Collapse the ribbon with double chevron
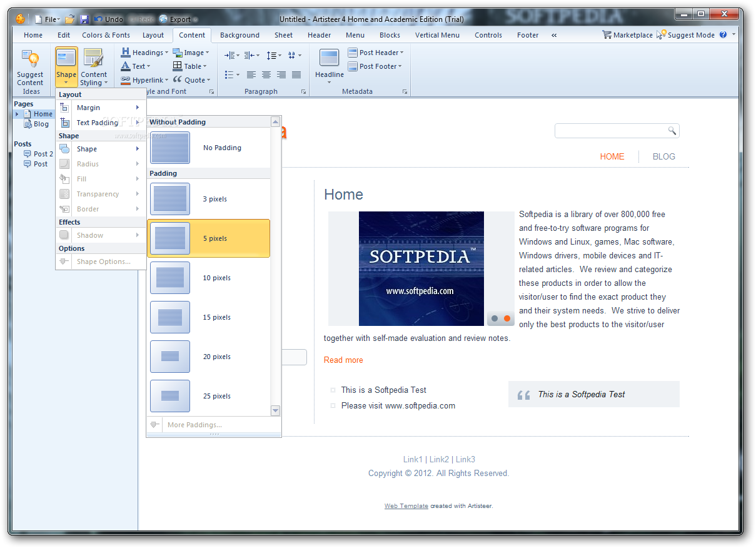Image resolution: width=756 pixels, height=548 pixels. coord(554,35)
